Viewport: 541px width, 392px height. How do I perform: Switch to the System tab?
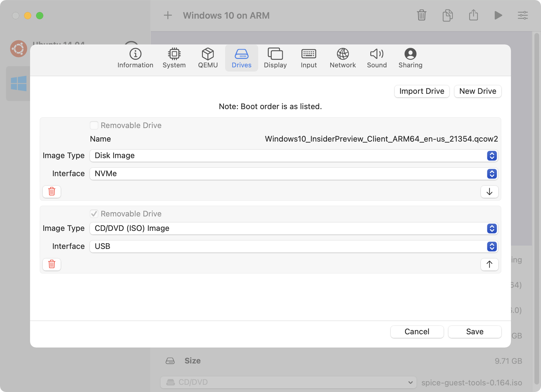(x=174, y=58)
